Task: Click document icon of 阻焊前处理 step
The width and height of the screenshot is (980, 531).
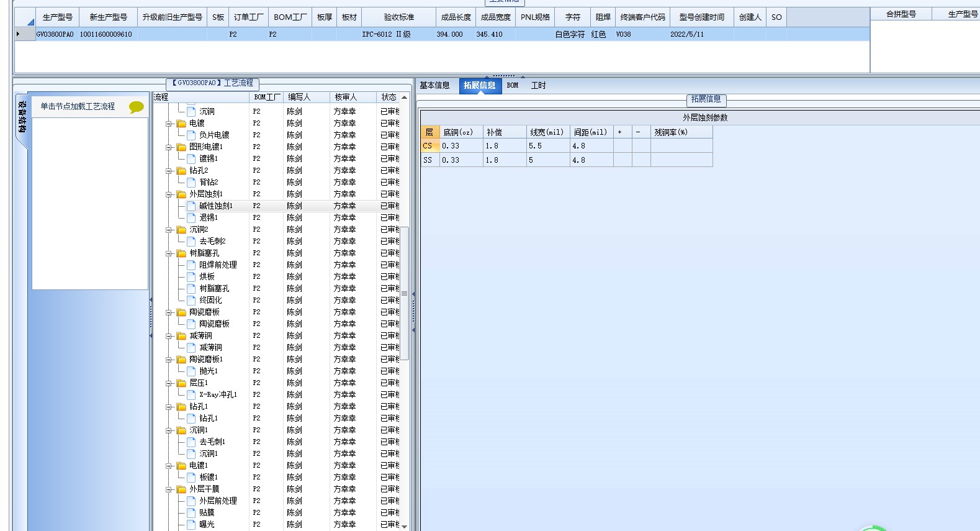Action: coord(191,265)
